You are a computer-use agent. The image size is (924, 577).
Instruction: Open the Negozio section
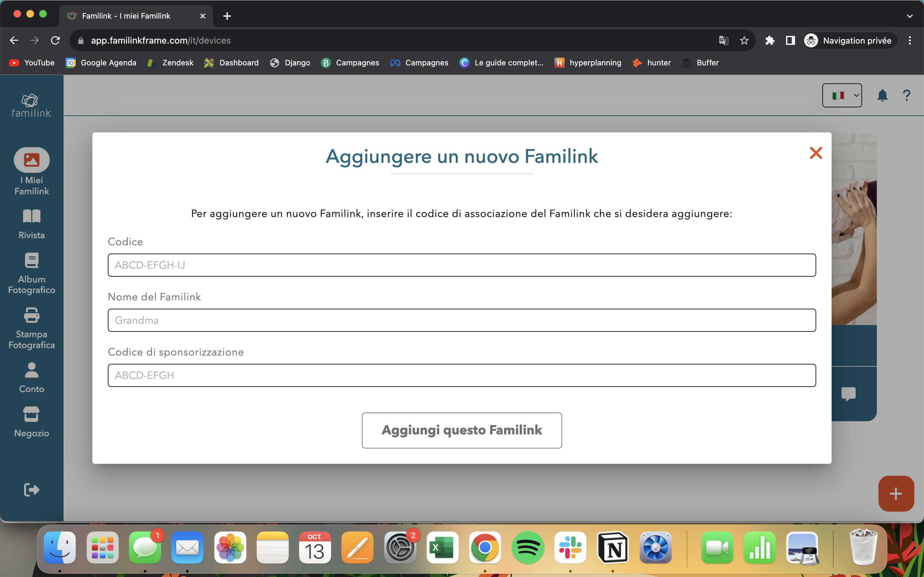[x=31, y=422]
